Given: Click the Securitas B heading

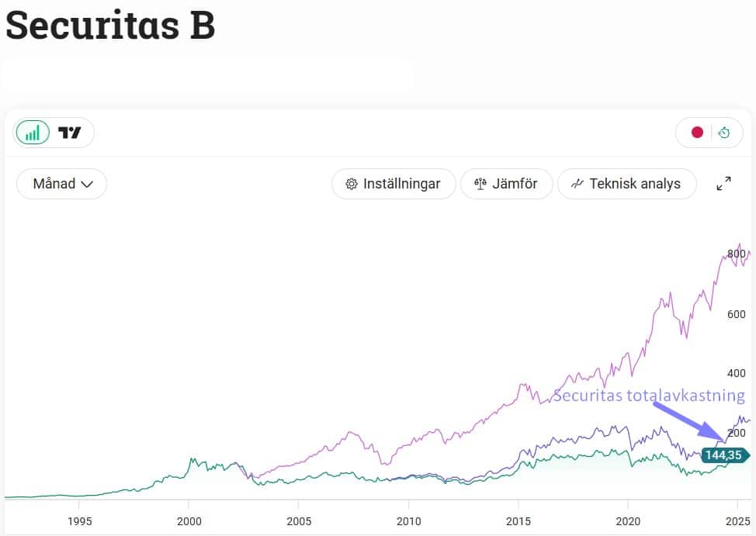Looking at the screenshot, I should 110,26.
